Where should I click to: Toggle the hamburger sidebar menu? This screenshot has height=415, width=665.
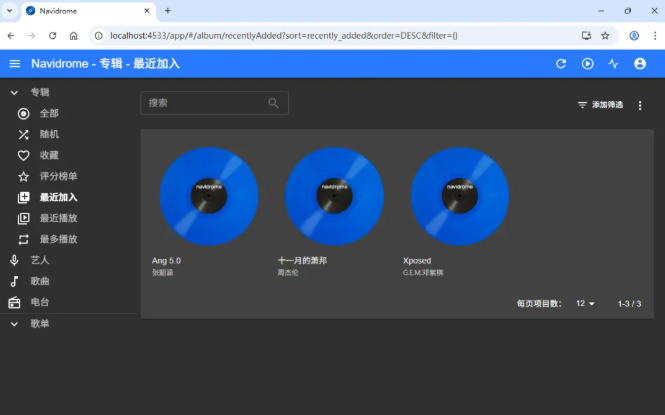coord(15,64)
